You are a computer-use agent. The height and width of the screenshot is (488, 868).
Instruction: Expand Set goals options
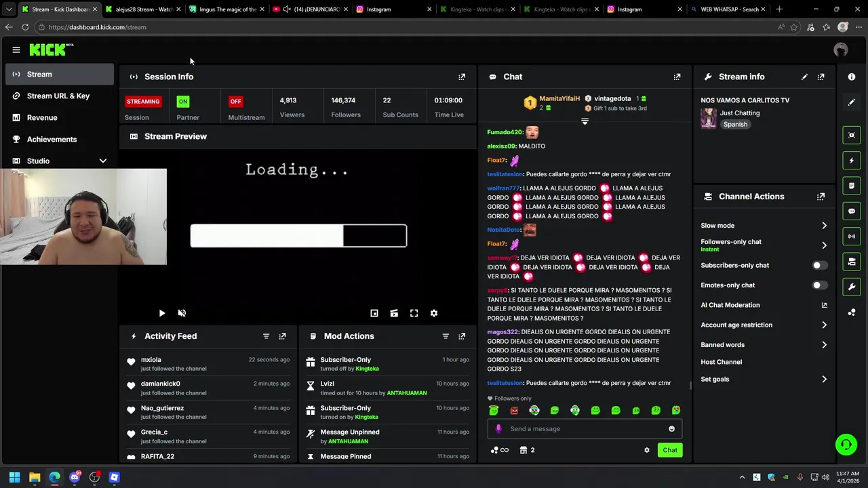[824, 380]
